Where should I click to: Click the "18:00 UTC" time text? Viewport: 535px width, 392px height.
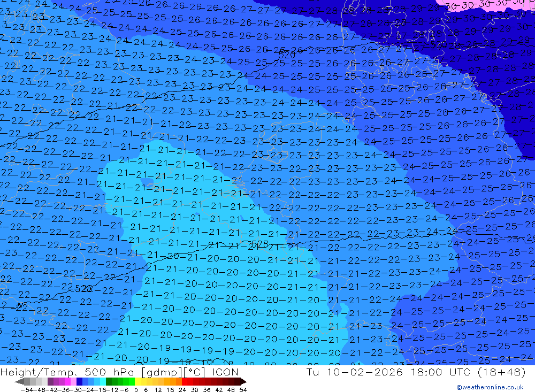[x=440, y=372]
